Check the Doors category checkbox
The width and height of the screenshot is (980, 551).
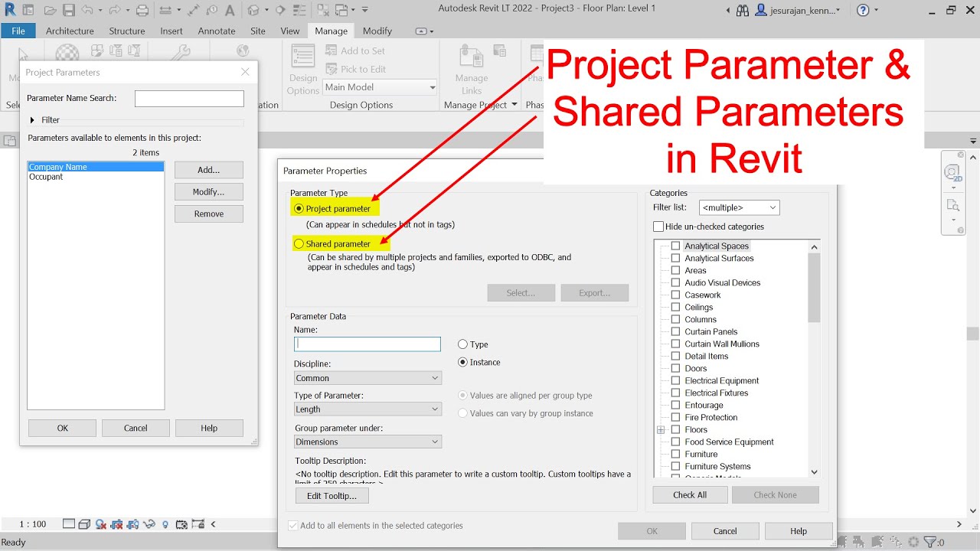[x=675, y=368]
